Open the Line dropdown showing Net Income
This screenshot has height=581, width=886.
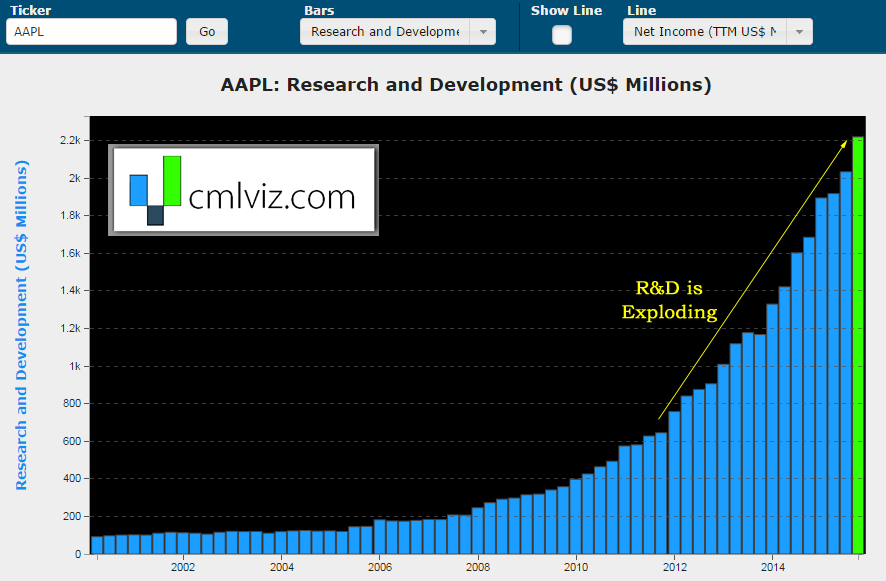[x=718, y=32]
